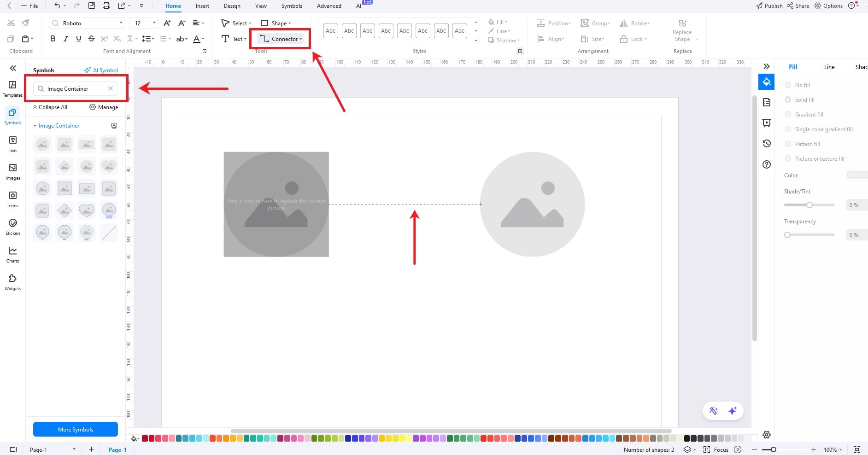The image size is (868, 455).
Task: Click the Image Container search field
Action: [x=76, y=88]
